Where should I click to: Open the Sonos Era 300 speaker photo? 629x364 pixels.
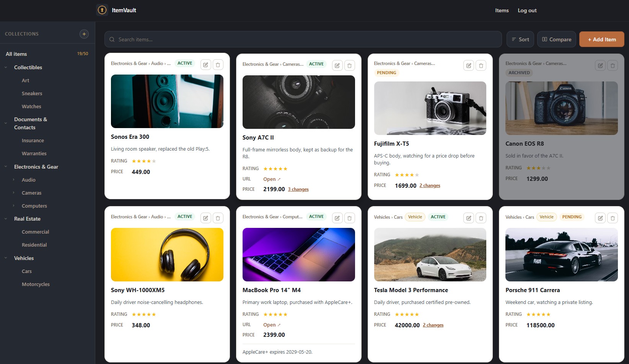[x=167, y=101]
